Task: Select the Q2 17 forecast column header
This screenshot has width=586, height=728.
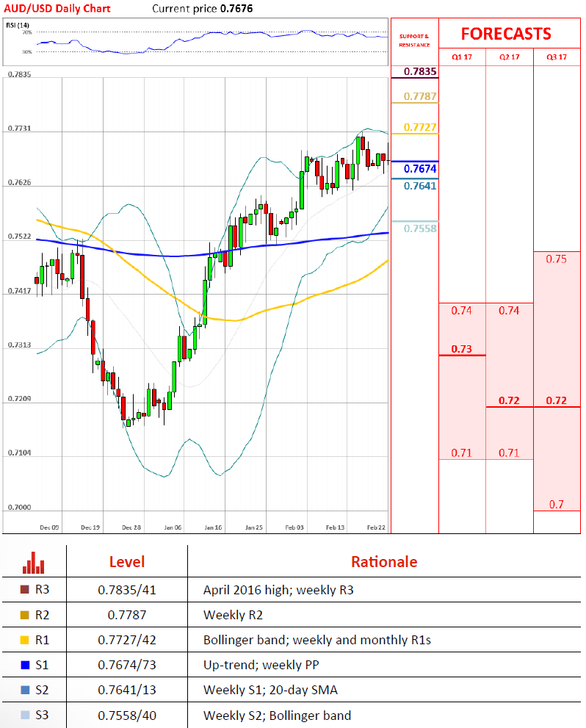Action: pos(510,57)
